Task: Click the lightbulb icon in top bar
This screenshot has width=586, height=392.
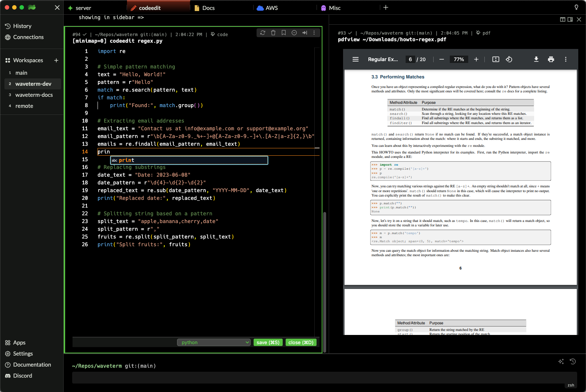Action: tap(576, 7)
